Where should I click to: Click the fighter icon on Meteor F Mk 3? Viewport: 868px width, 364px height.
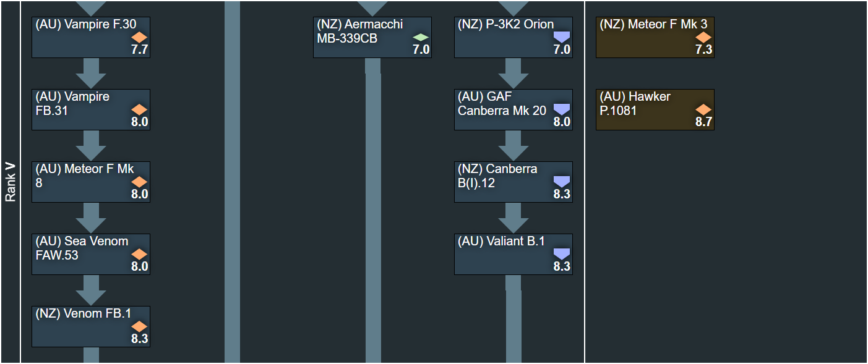(x=703, y=37)
